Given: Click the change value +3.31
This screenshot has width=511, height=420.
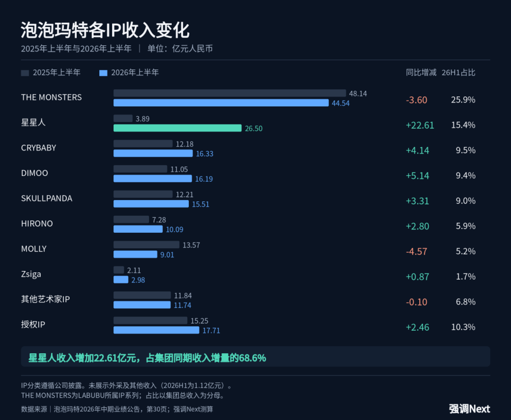Looking at the screenshot, I should tap(418, 201).
